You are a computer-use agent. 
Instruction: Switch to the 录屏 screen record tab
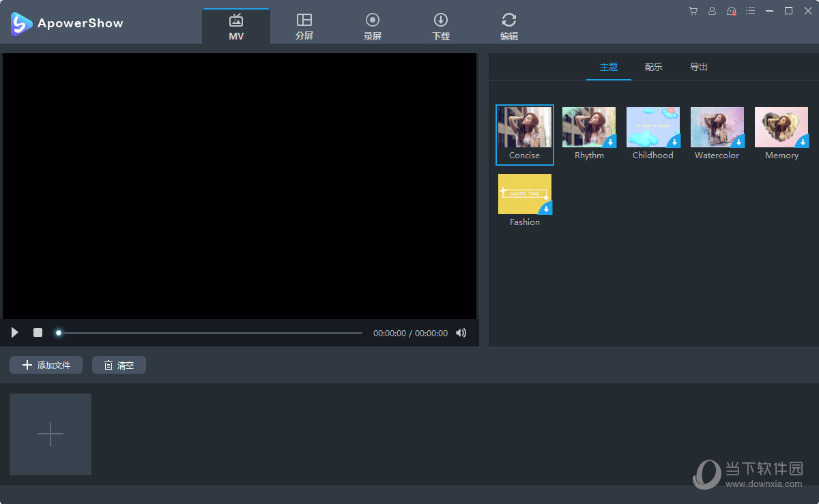373,27
